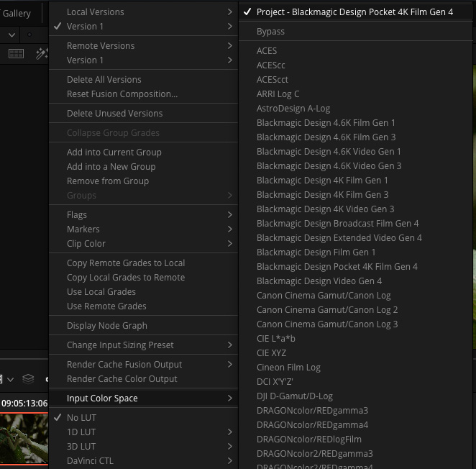
Task: Select Cineon Film Log
Action: (x=355, y=368)
